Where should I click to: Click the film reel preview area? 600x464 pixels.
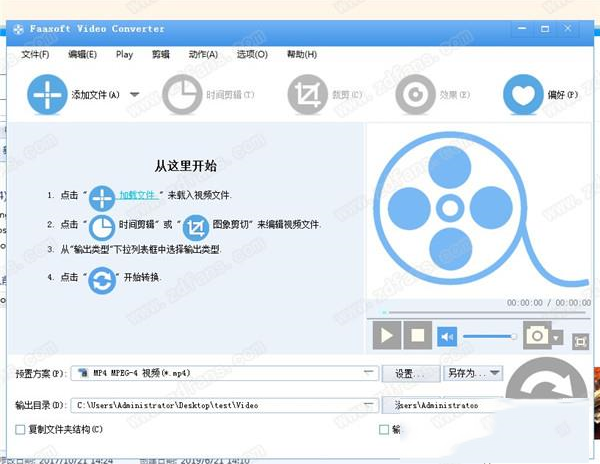(479, 210)
